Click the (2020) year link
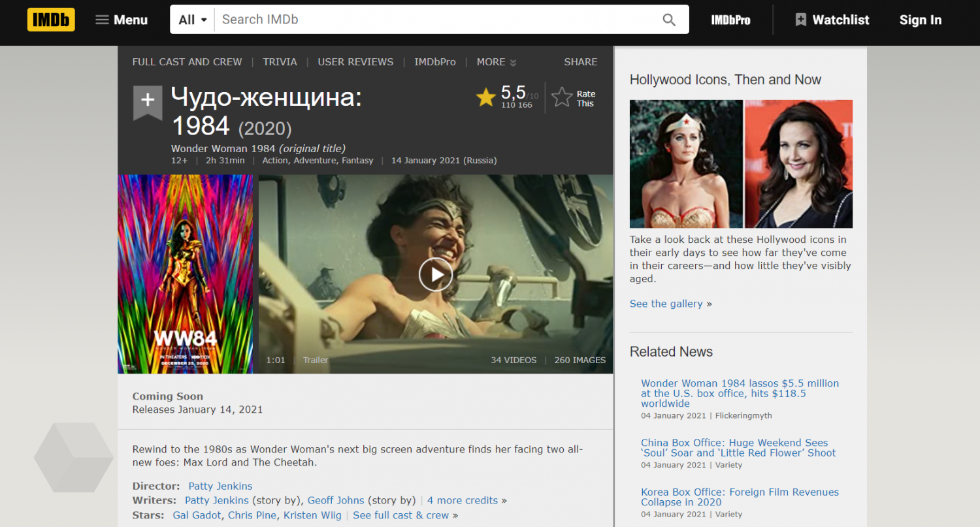 click(265, 129)
